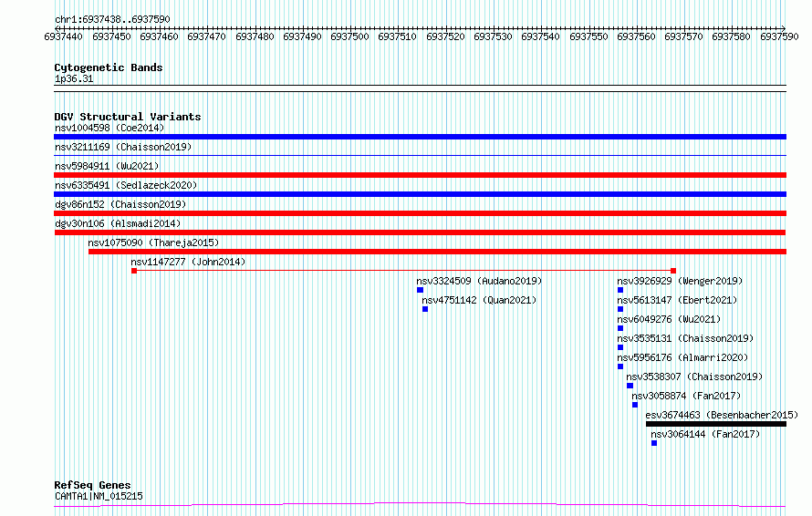This screenshot has width=812, height=516.
Task: Click ruler position 6937590
Action: (x=779, y=36)
